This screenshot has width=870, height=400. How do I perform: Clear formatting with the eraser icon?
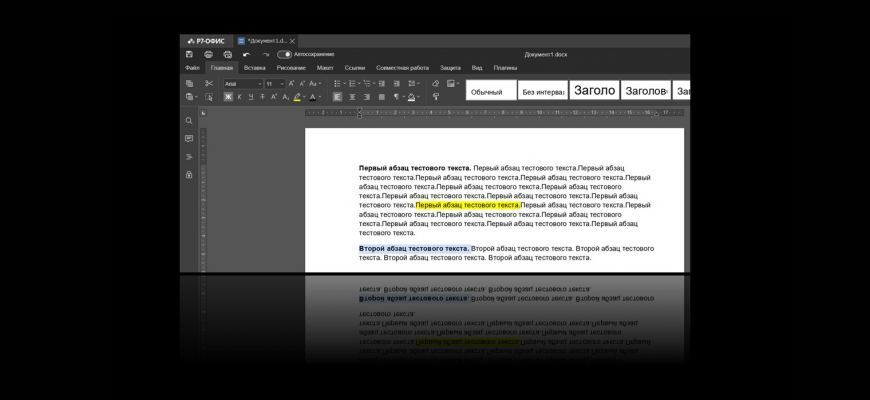[x=436, y=83]
